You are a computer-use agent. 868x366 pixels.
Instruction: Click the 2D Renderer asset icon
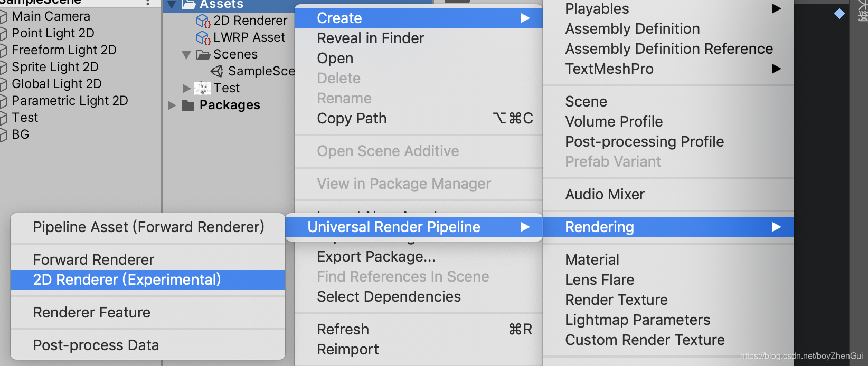coord(203,21)
